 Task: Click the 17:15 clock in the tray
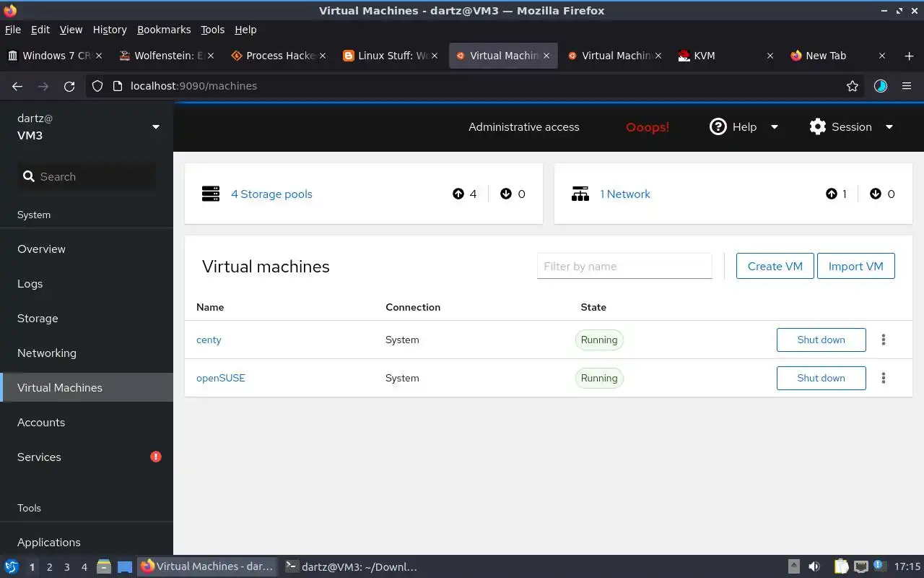point(907,567)
